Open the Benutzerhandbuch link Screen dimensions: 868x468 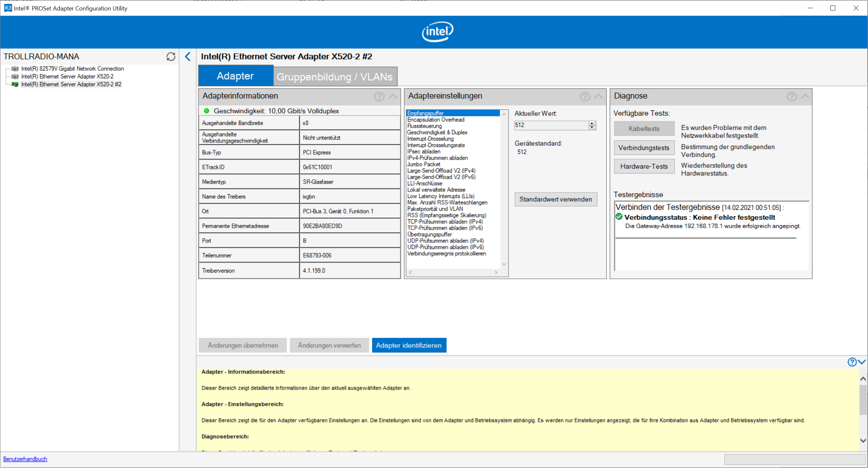coord(25,459)
